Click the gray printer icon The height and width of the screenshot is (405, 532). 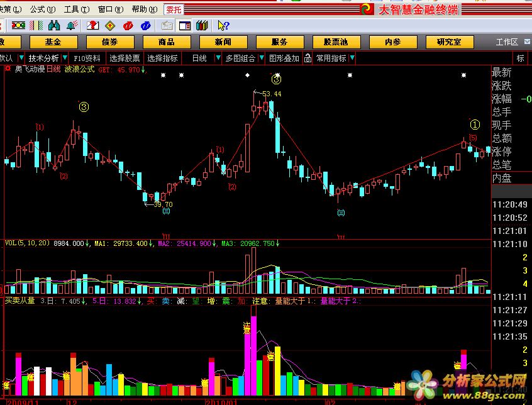[167, 26]
